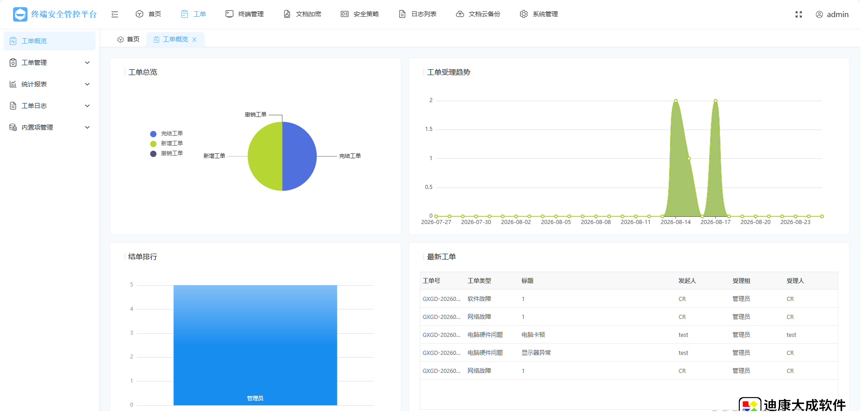This screenshot has height=412, width=868.
Task: Expand the 工单日志 submenu chevron
Action: coord(87,106)
